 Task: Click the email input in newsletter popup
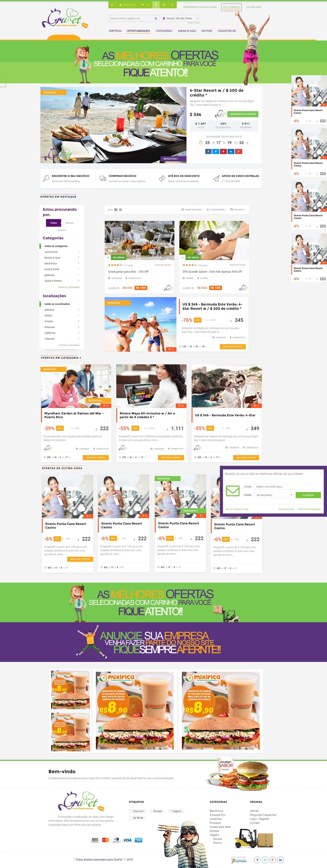[x=287, y=486]
